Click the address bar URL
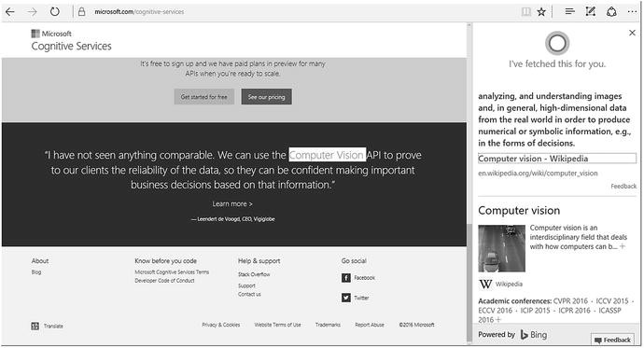644x348 pixels. coord(139,12)
